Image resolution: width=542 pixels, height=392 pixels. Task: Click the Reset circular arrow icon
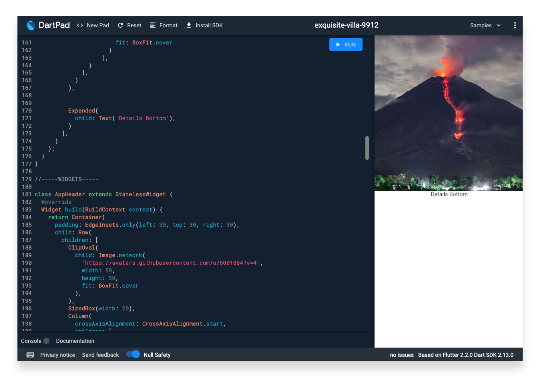(x=120, y=25)
